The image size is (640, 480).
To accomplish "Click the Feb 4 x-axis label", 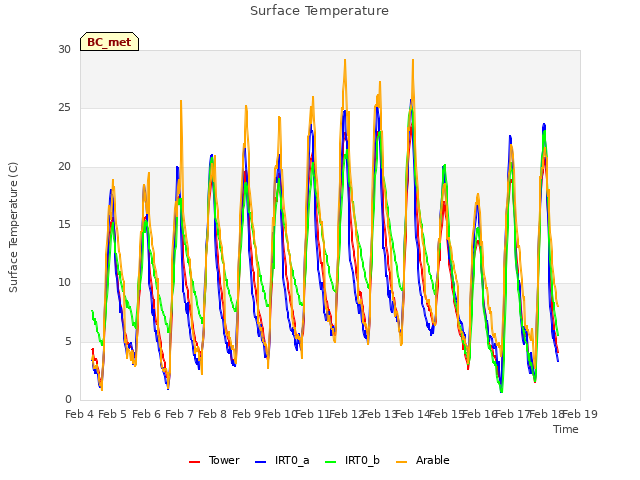I will click(80, 414).
